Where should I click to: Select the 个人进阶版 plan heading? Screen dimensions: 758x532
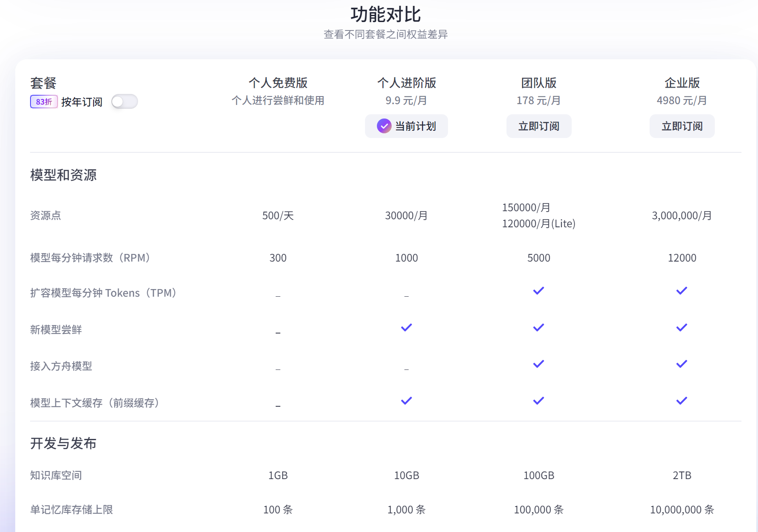pyautogui.click(x=407, y=83)
